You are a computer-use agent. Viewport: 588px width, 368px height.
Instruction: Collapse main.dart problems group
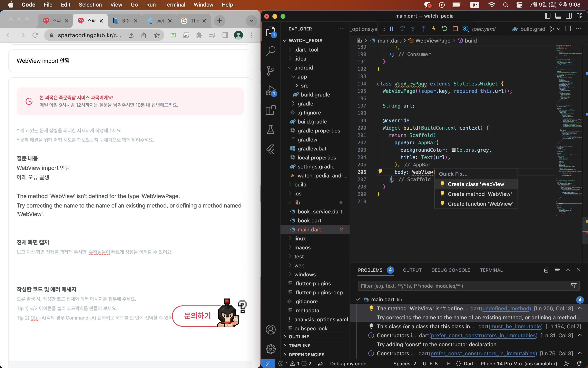(x=357, y=299)
